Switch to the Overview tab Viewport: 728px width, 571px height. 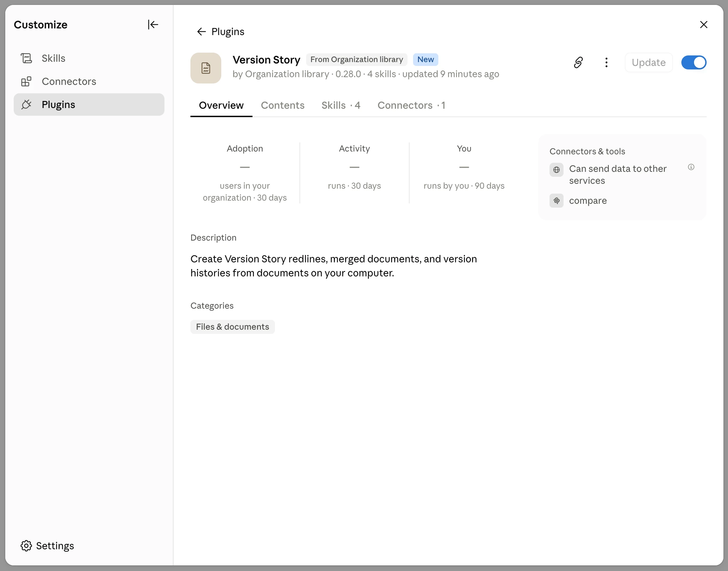221,105
